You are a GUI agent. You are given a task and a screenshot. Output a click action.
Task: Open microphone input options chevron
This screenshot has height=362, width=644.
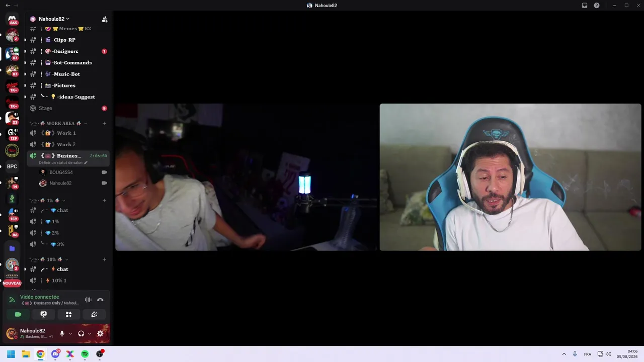[x=70, y=333]
